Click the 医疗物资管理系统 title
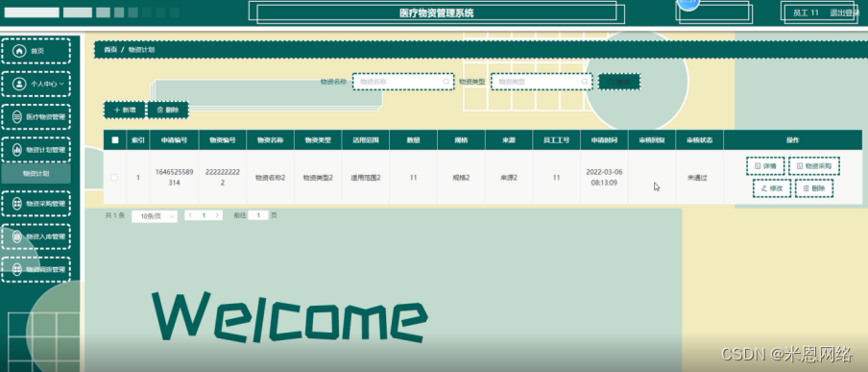The height and width of the screenshot is (372, 868). [x=437, y=13]
